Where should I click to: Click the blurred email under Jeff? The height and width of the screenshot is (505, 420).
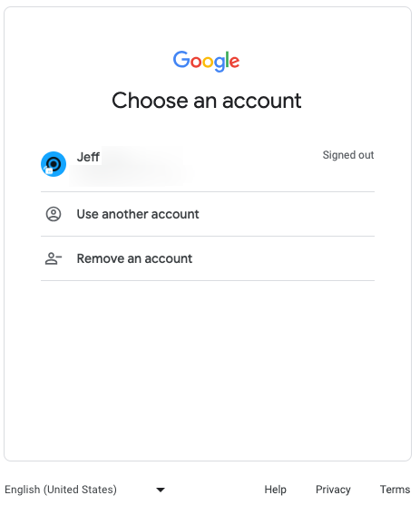coord(129,175)
